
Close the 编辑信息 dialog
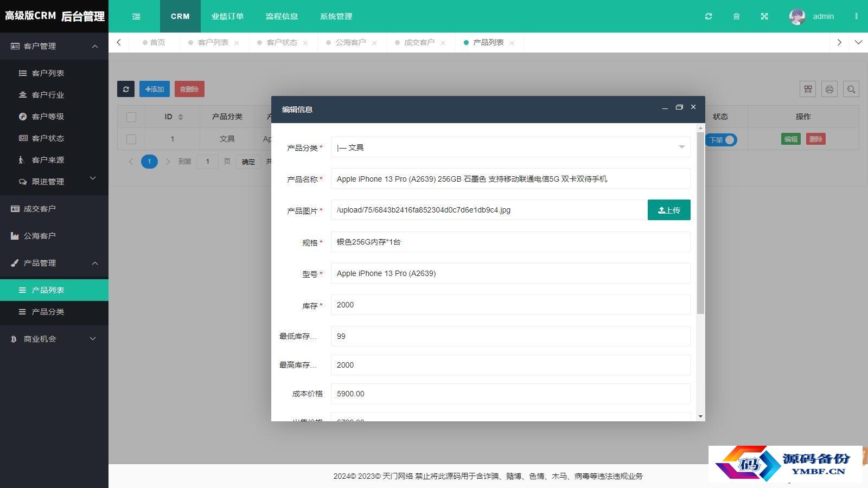coord(693,107)
